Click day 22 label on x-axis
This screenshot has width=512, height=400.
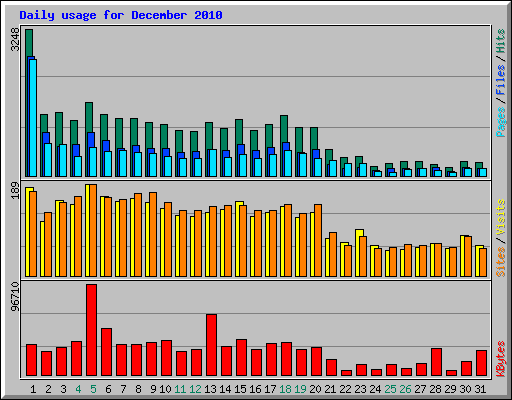[x=345, y=389]
